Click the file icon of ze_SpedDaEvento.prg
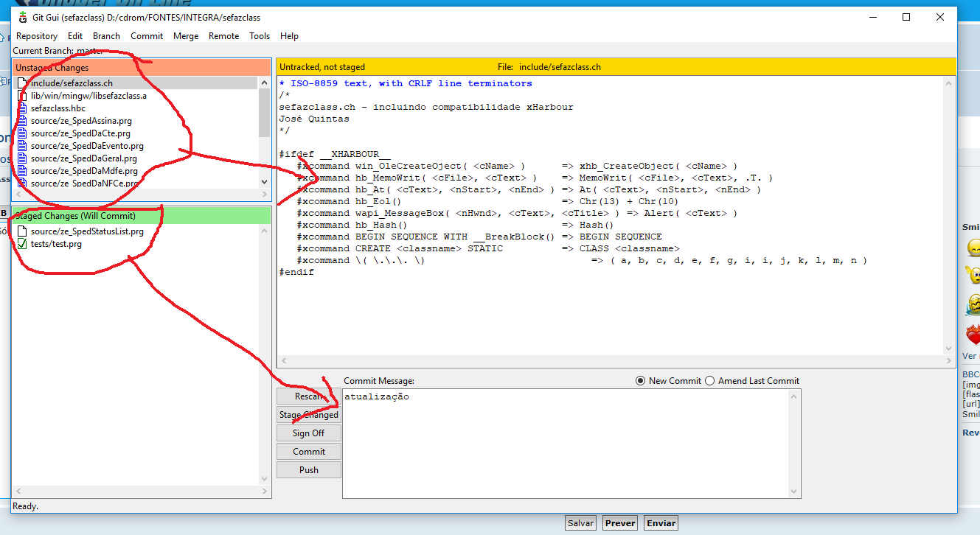 (22, 146)
